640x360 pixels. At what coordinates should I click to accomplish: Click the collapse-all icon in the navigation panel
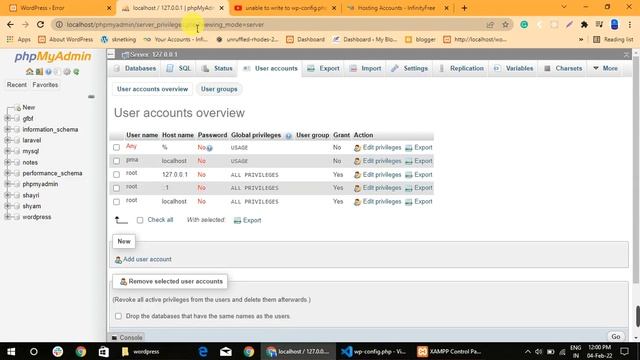click(91, 97)
